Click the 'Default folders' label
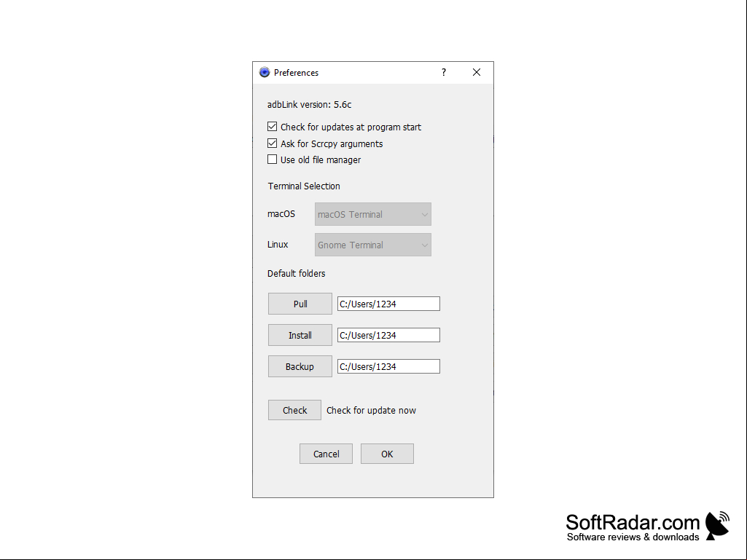Screen dimensions: 747x560 [297, 273]
